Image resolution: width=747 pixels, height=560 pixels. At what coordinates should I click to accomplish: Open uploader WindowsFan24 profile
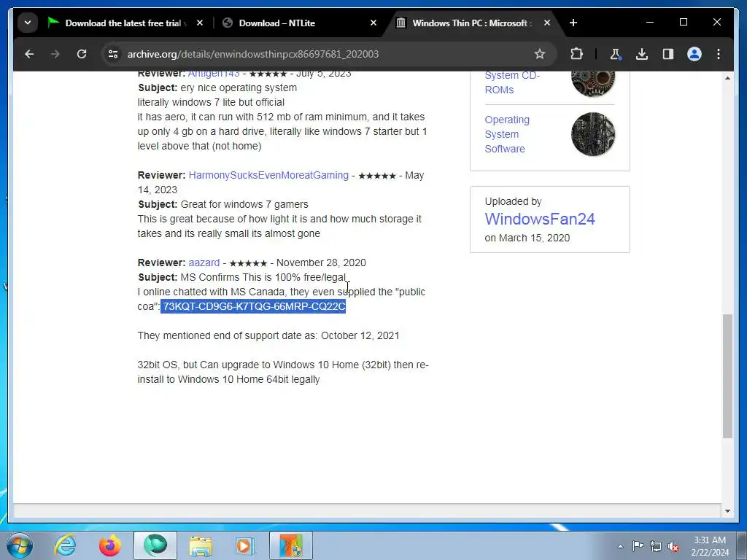[540, 219]
